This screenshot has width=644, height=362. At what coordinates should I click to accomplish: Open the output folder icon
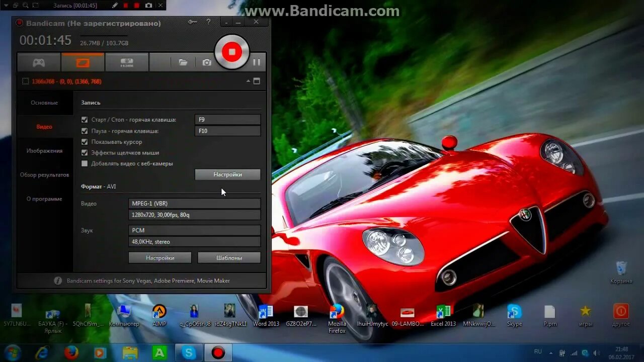pyautogui.click(x=183, y=62)
